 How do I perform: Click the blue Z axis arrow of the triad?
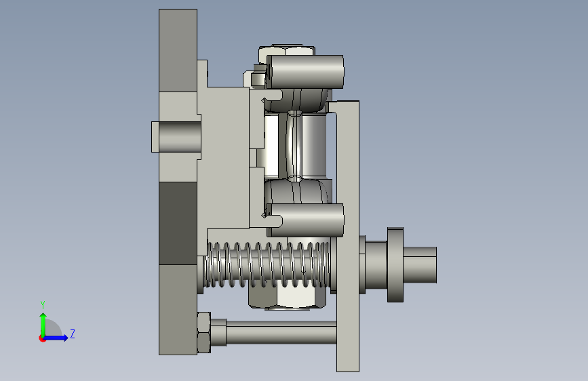coord(56,338)
